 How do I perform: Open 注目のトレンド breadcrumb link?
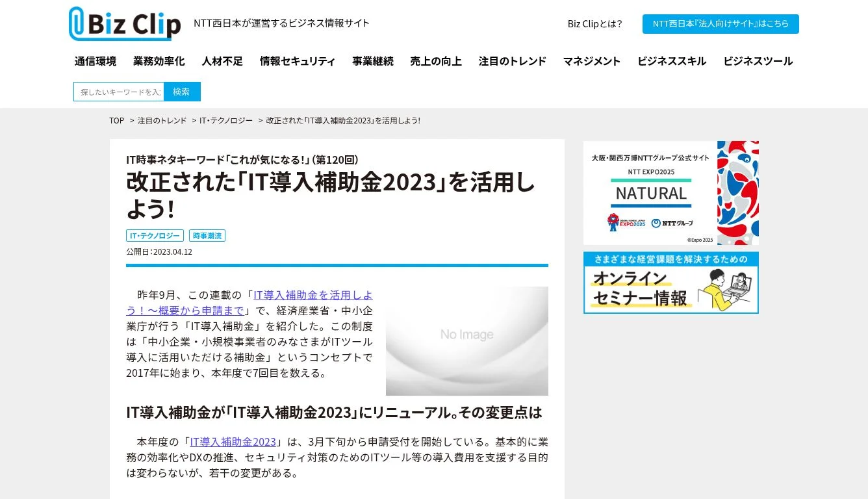click(x=162, y=121)
